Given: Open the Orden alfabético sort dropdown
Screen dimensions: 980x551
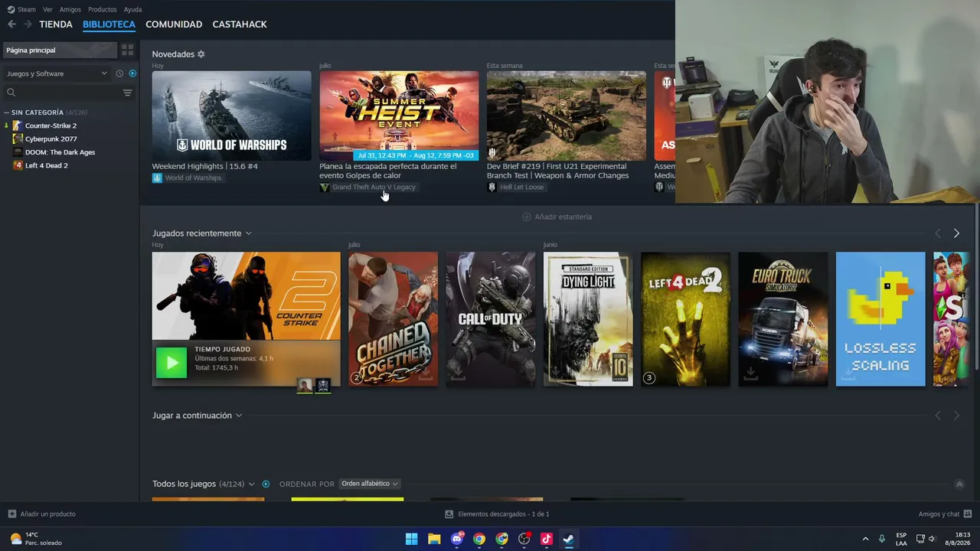Looking at the screenshot, I should [370, 484].
